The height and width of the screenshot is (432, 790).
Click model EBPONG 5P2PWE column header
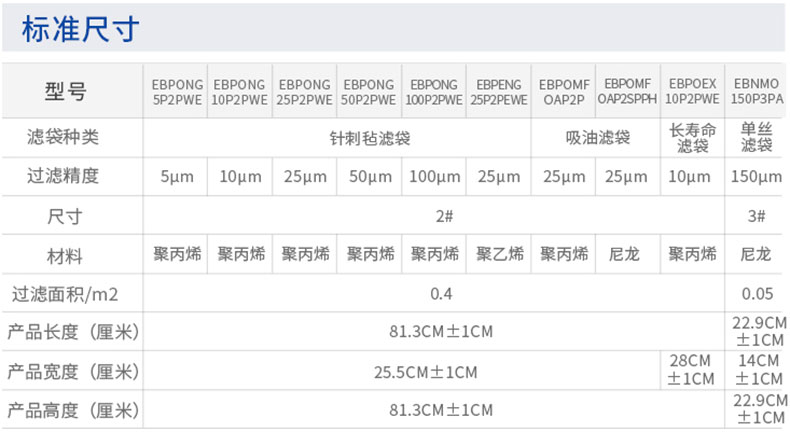tap(176, 92)
